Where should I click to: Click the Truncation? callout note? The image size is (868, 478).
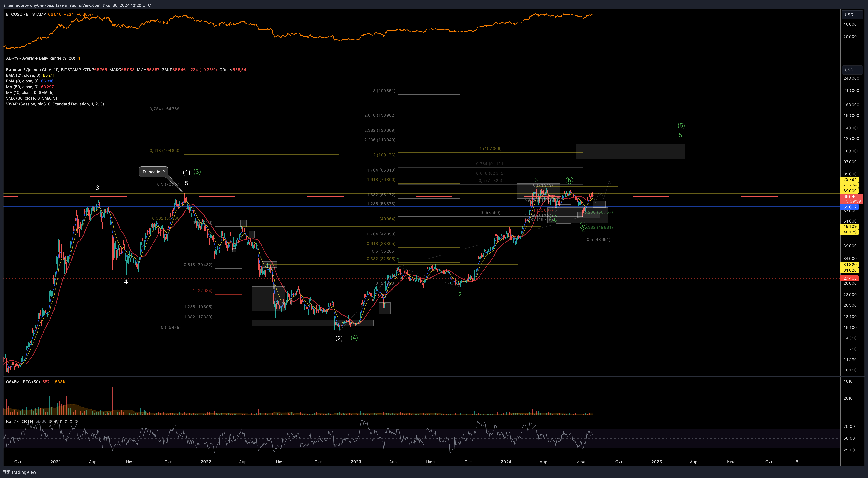pos(153,172)
